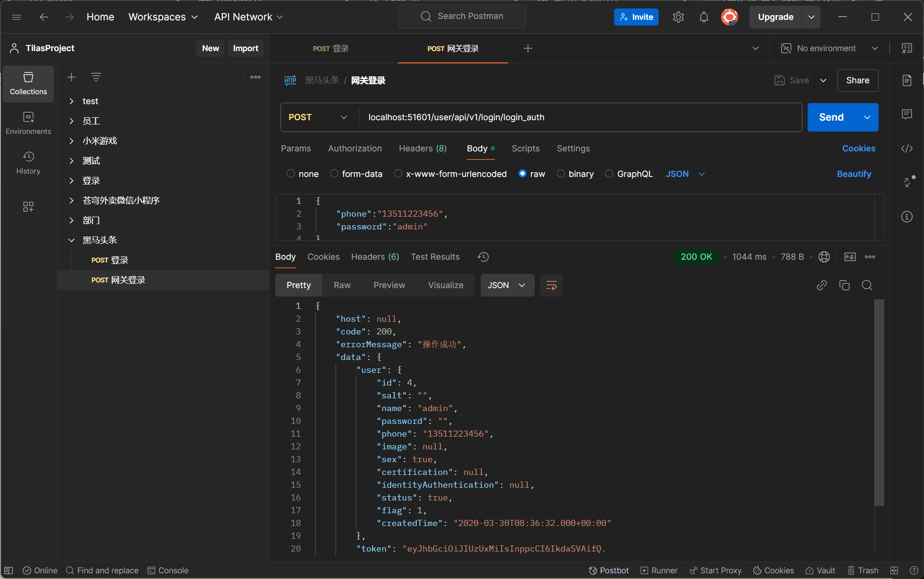Image resolution: width=924 pixels, height=579 pixels.
Task: Open the History sidebar panel
Action: coord(28,163)
